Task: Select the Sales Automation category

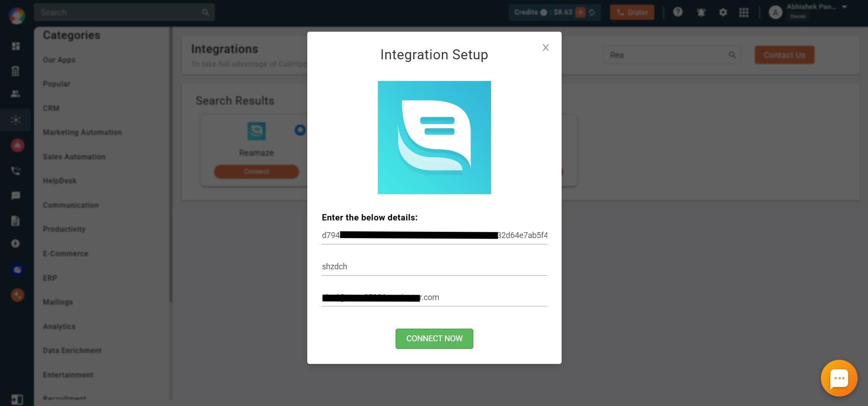Action: tap(74, 157)
